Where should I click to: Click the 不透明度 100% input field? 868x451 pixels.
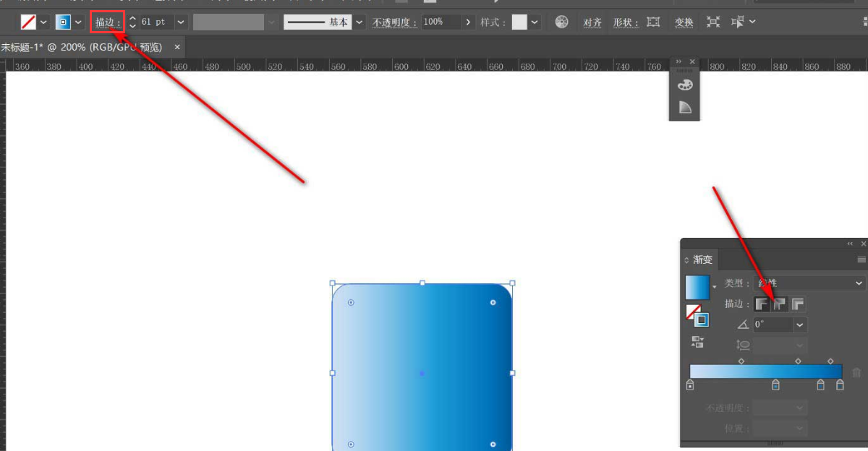pos(441,22)
